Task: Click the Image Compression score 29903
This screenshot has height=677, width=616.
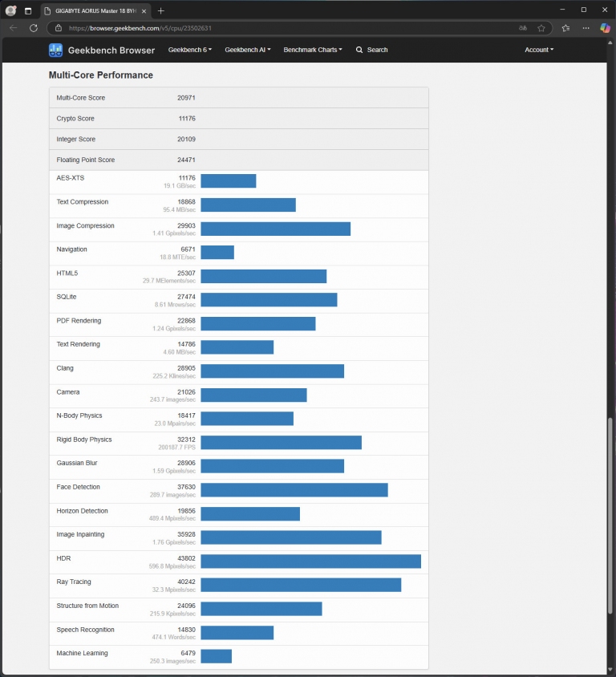Action: (186, 225)
